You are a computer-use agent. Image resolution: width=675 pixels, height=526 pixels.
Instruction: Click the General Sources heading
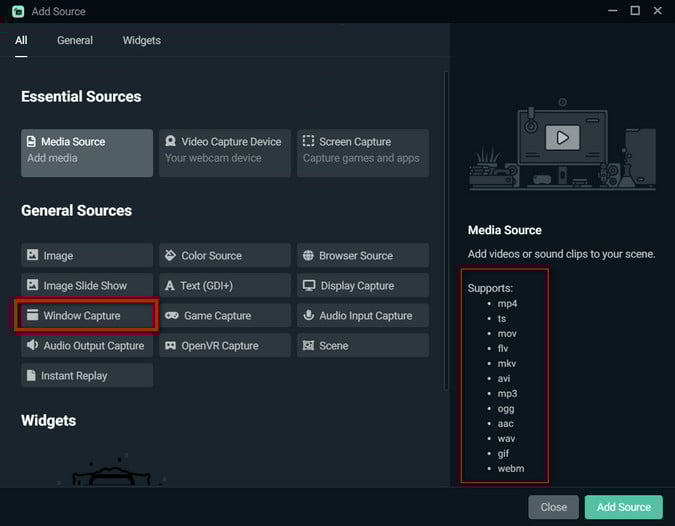[x=77, y=210]
